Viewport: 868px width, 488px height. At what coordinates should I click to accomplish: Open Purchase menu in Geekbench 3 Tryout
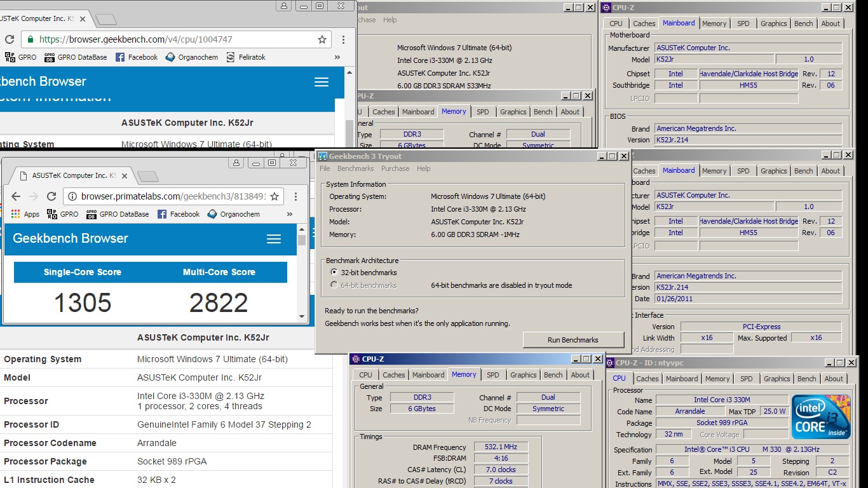click(395, 168)
